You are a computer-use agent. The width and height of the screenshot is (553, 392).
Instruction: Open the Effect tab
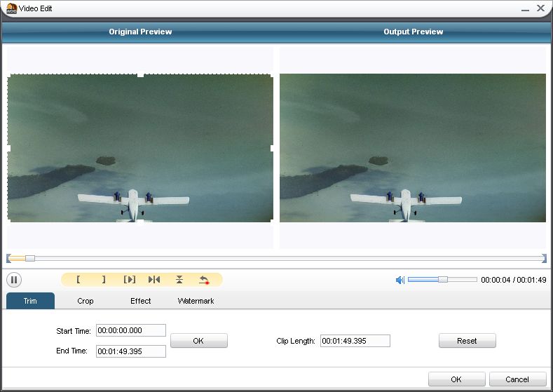(x=141, y=301)
